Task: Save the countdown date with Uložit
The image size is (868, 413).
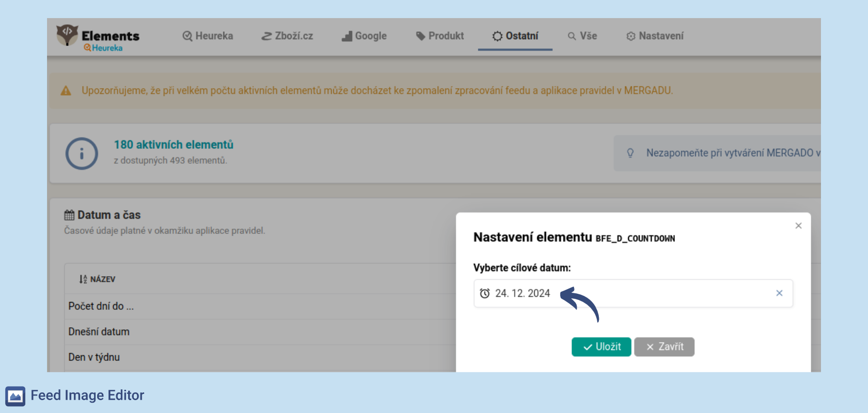Action: click(x=601, y=347)
